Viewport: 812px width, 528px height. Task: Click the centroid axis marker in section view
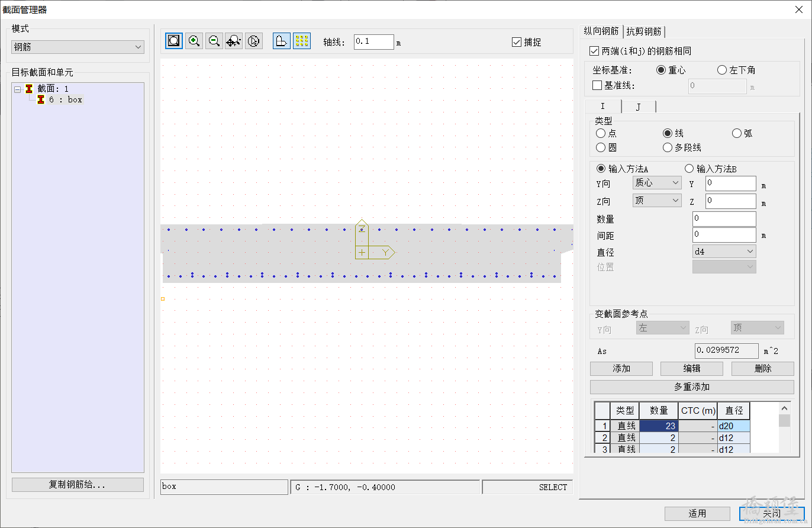[362, 253]
